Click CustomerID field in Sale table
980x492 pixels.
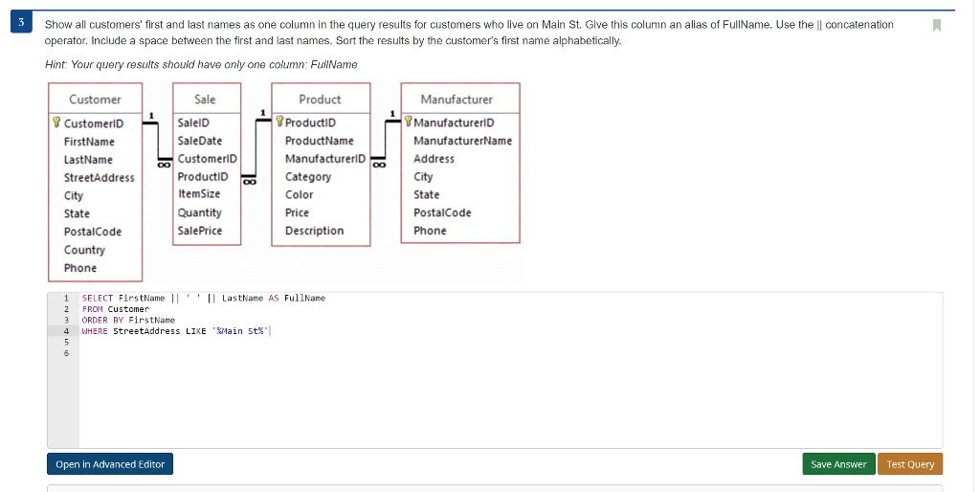207,159
